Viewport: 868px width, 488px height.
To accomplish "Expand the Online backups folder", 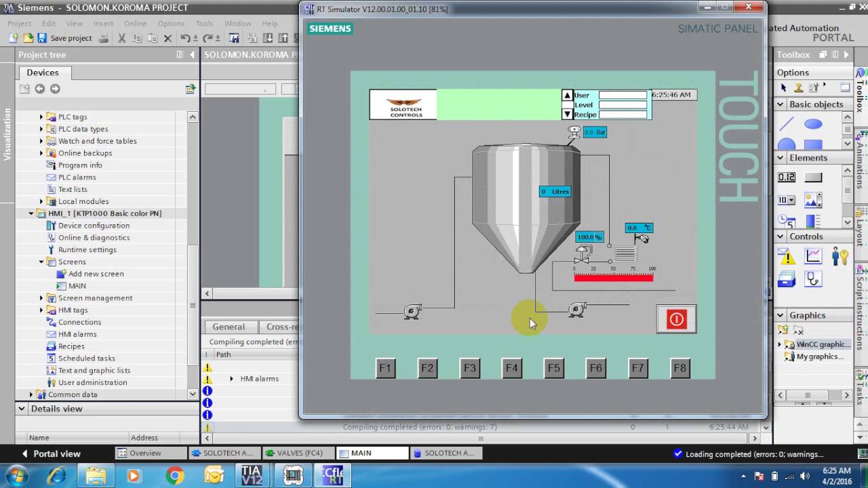I will [x=41, y=153].
